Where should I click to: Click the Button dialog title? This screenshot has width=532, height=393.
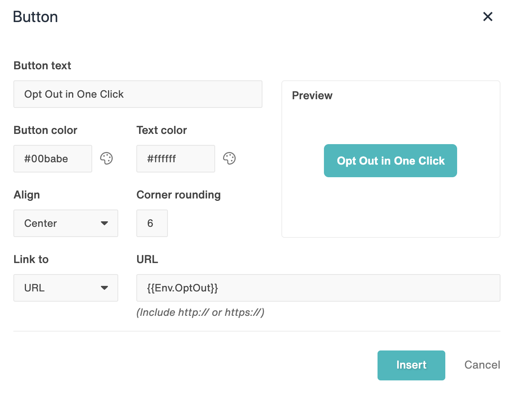click(35, 17)
